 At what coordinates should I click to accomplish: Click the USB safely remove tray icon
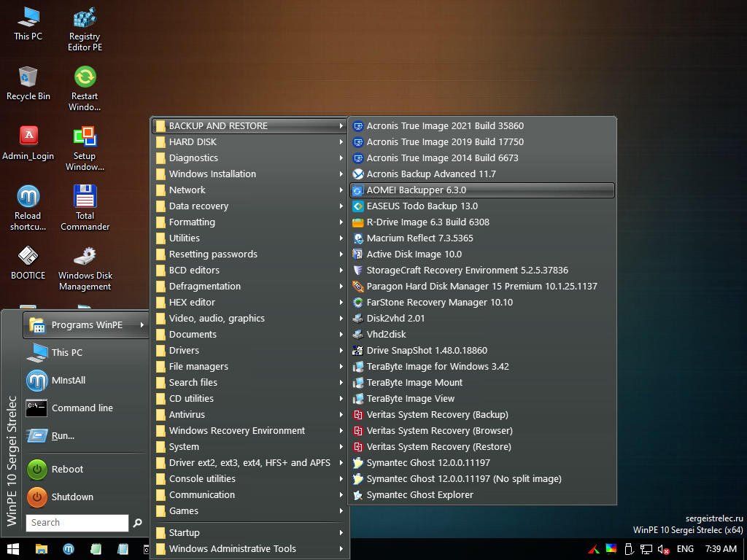tap(629, 550)
